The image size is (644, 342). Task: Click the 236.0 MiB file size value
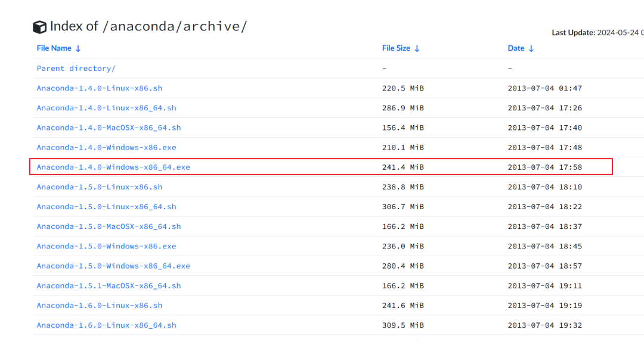pyautogui.click(x=403, y=246)
